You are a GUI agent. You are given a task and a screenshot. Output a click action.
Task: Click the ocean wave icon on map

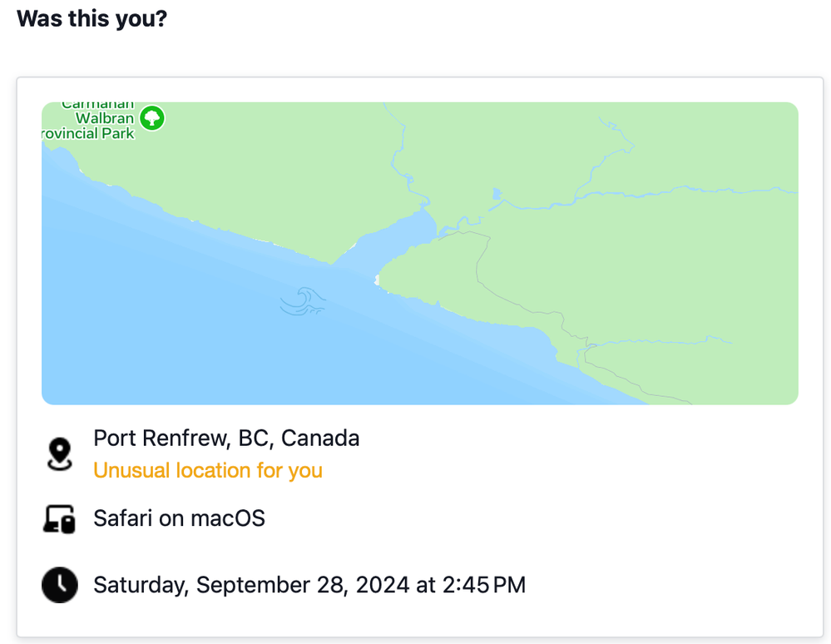(x=302, y=301)
